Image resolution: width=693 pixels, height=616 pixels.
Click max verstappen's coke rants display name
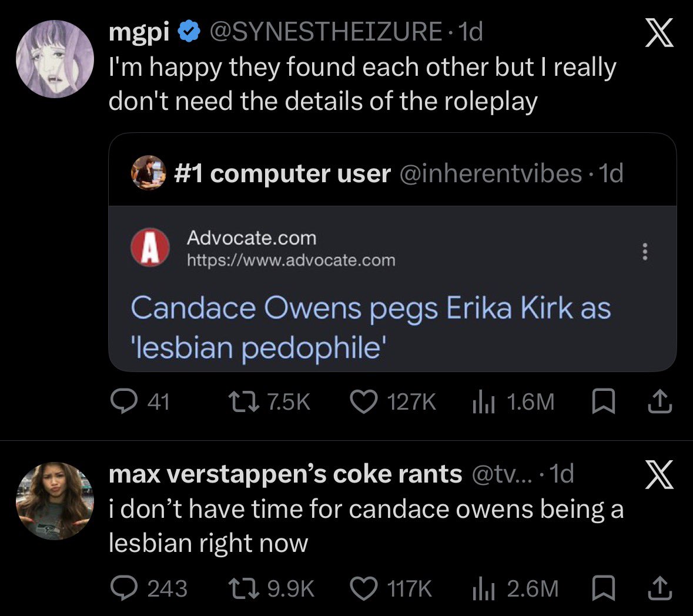(x=286, y=474)
